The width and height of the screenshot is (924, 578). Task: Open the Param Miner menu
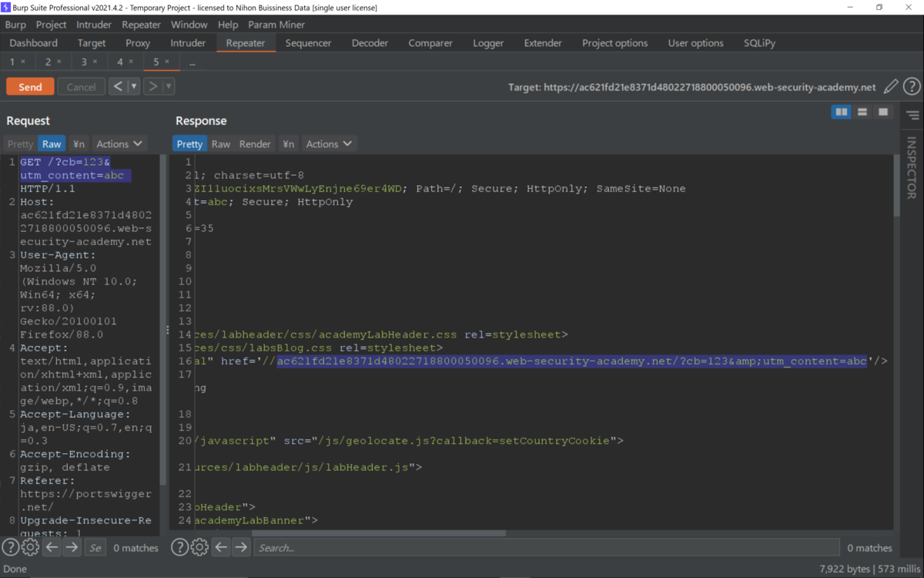click(x=276, y=25)
